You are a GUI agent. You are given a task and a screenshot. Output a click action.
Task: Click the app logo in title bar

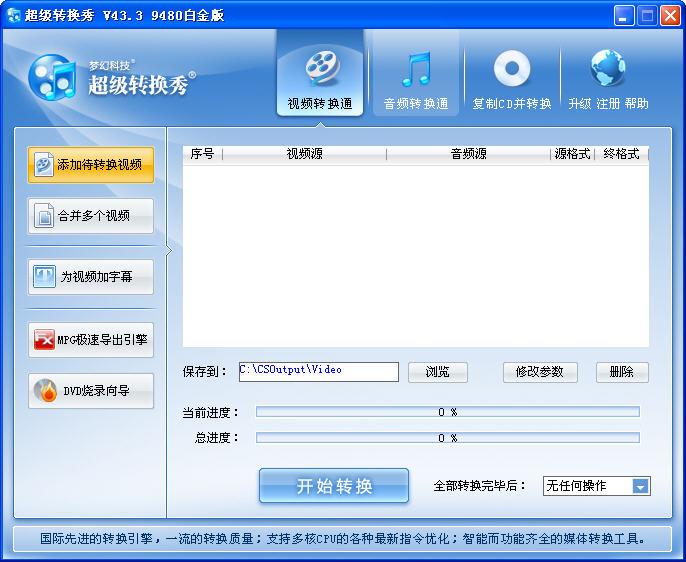14,15
